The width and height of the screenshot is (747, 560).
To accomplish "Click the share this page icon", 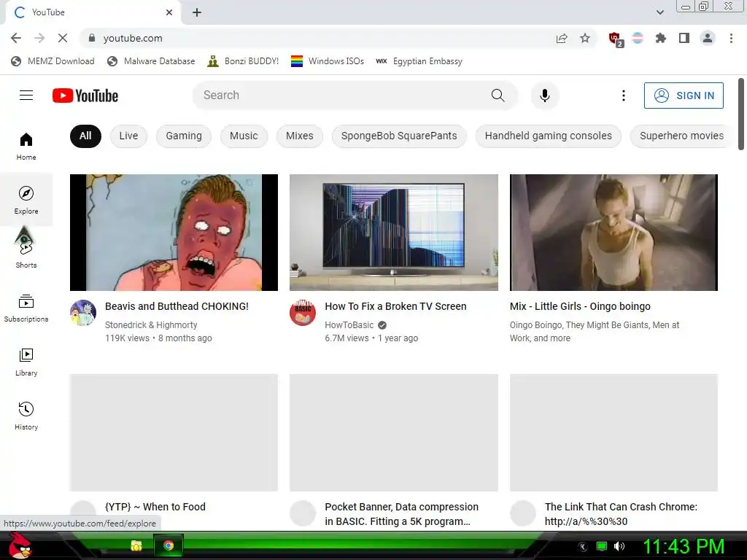I will (562, 38).
